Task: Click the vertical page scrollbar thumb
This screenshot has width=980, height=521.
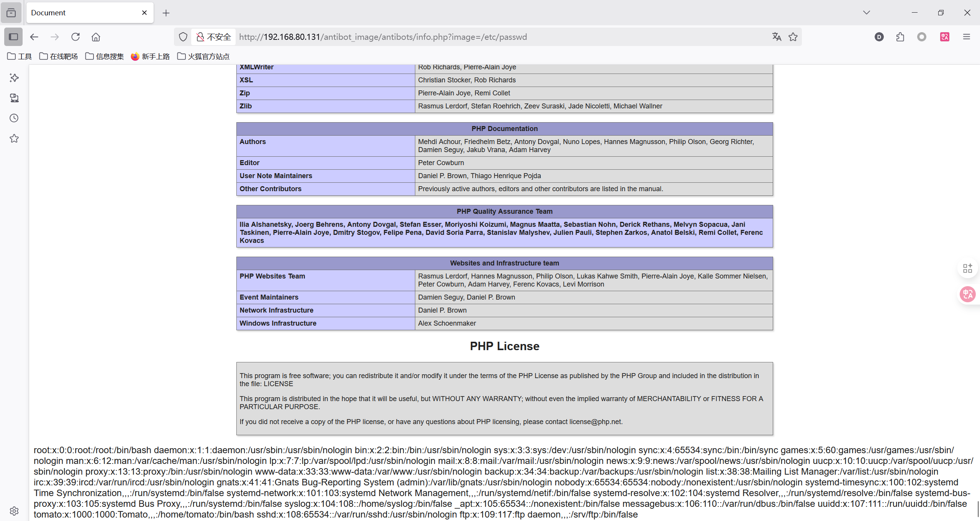Action: [978, 510]
